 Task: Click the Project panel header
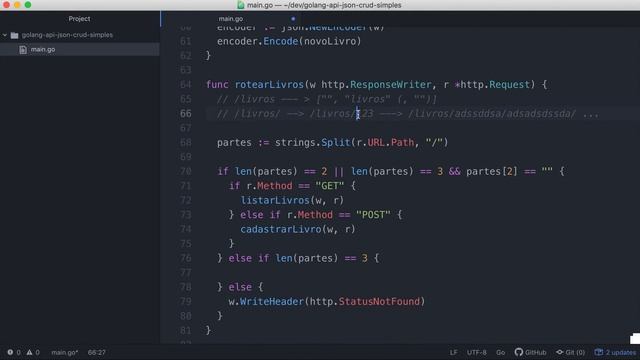tap(79, 19)
